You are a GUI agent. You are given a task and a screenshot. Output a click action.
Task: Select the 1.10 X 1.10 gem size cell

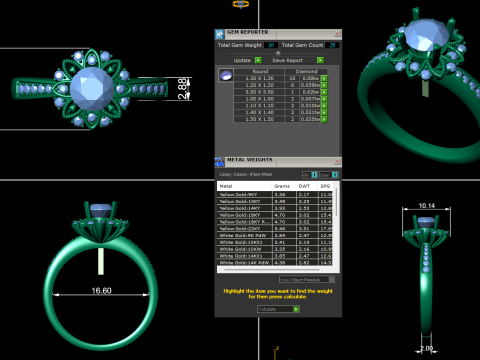pos(259,106)
